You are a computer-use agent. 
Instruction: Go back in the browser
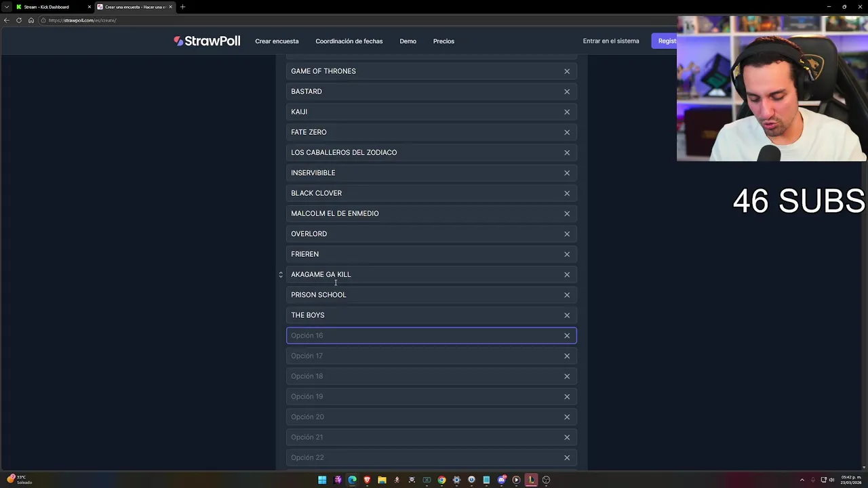coord(6,20)
